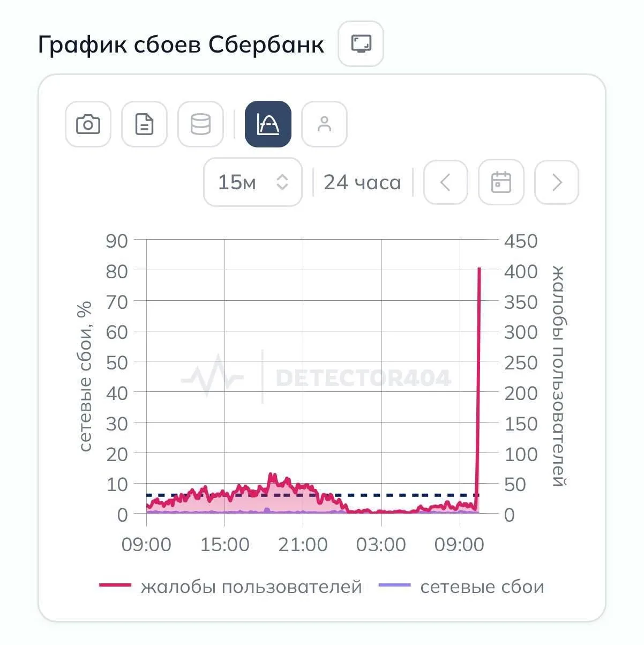The height and width of the screenshot is (645, 644).
Task: Go to the next time period
Action: pyautogui.click(x=557, y=182)
